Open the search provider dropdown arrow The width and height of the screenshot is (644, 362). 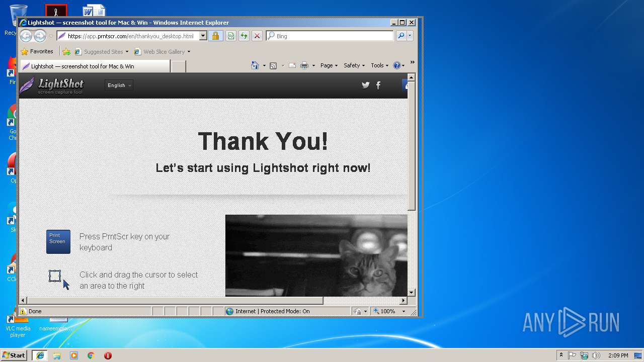tap(410, 36)
